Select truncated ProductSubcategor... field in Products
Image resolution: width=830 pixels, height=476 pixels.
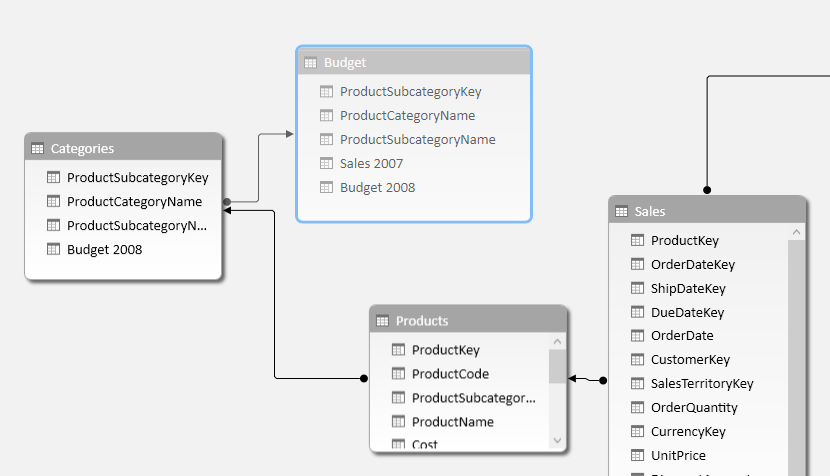point(474,398)
